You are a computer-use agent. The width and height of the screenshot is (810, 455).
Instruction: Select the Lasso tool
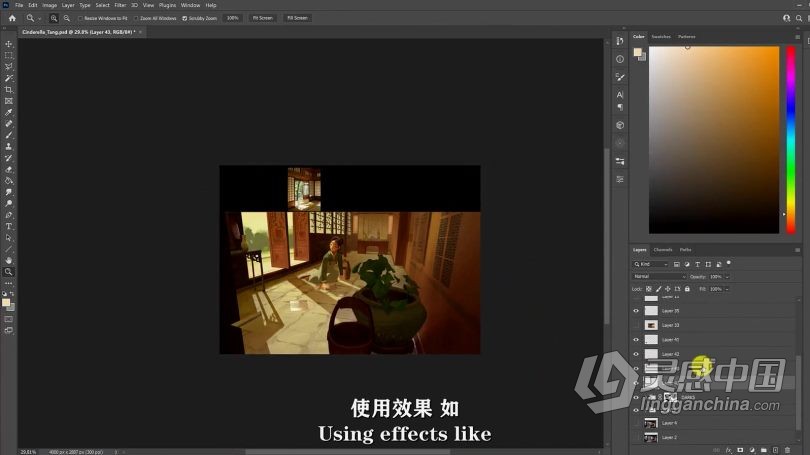coord(9,67)
